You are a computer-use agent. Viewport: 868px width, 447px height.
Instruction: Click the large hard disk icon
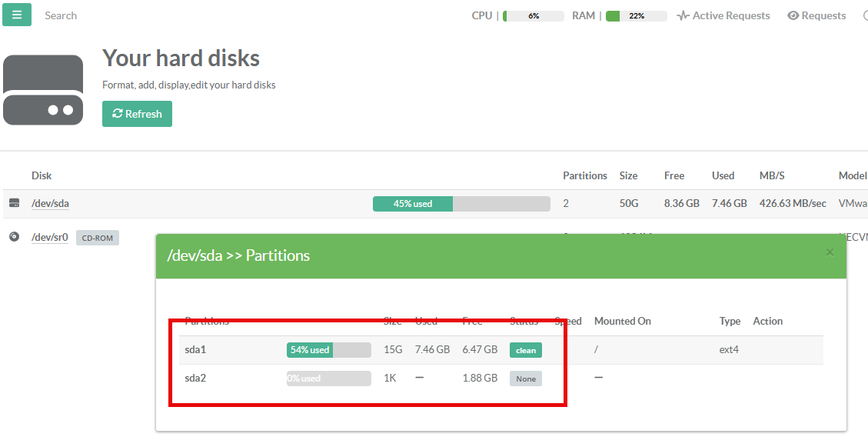click(43, 90)
